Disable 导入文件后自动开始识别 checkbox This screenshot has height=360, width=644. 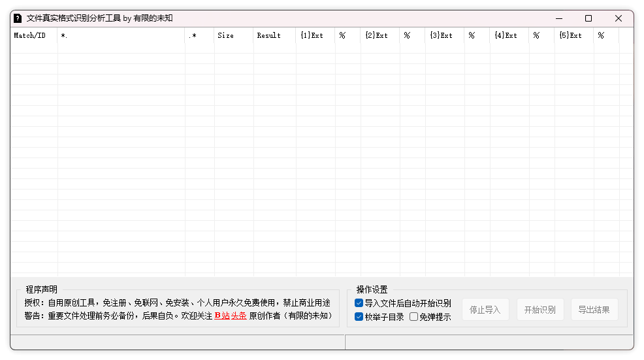359,303
